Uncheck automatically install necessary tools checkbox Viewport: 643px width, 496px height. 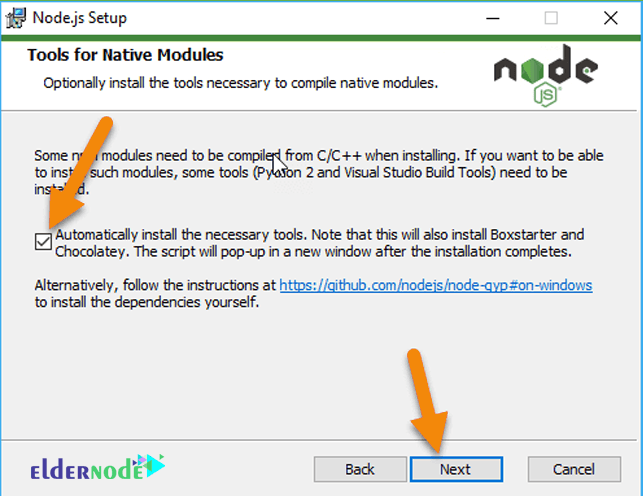[43, 241]
